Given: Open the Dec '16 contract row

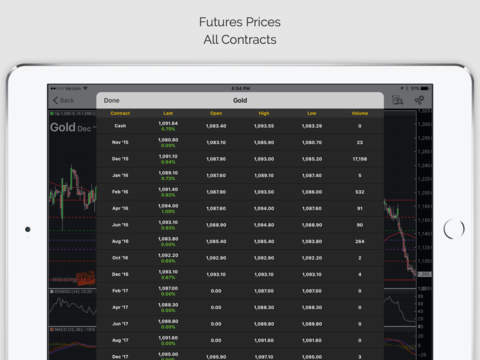Looking at the screenshot, I should (x=240, y=274).
